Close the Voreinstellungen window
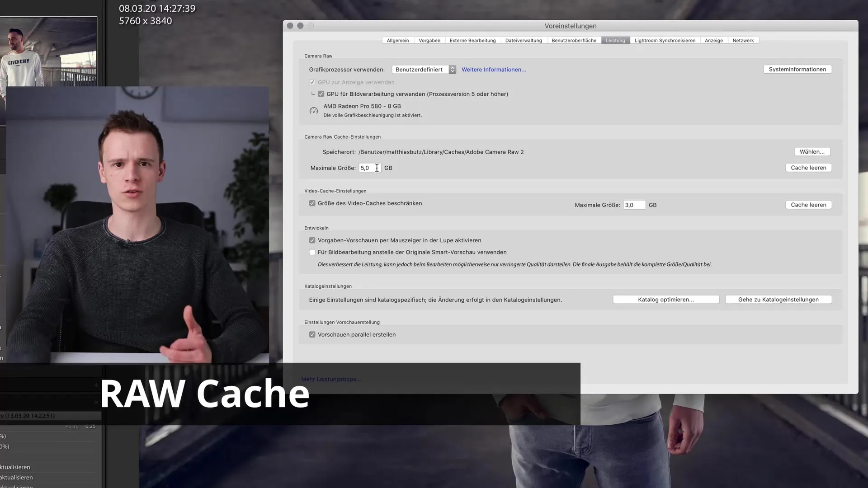 [290, 26]
